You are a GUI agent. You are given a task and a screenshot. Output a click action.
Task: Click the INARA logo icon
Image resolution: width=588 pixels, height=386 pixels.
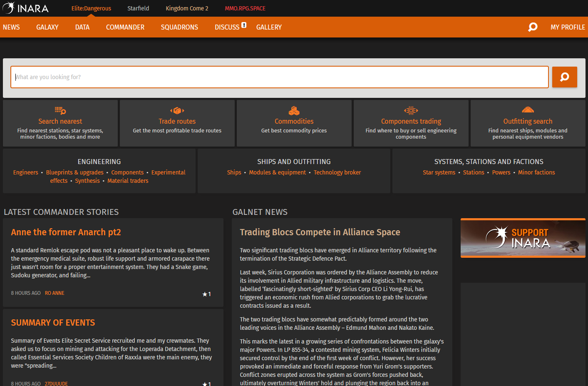click(x=8, y=8)
